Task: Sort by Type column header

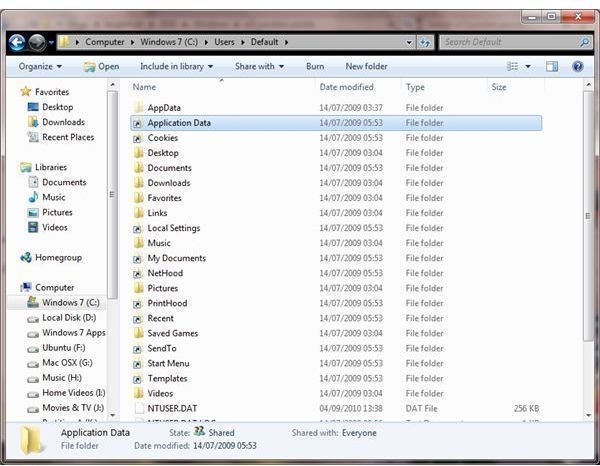Action: pyautogui.click(x=415, y=87)
